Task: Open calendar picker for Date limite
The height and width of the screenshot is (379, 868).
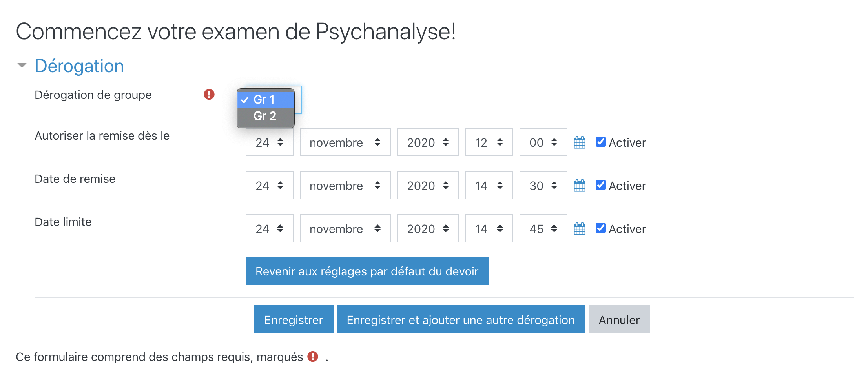Action: pos(579,229)
